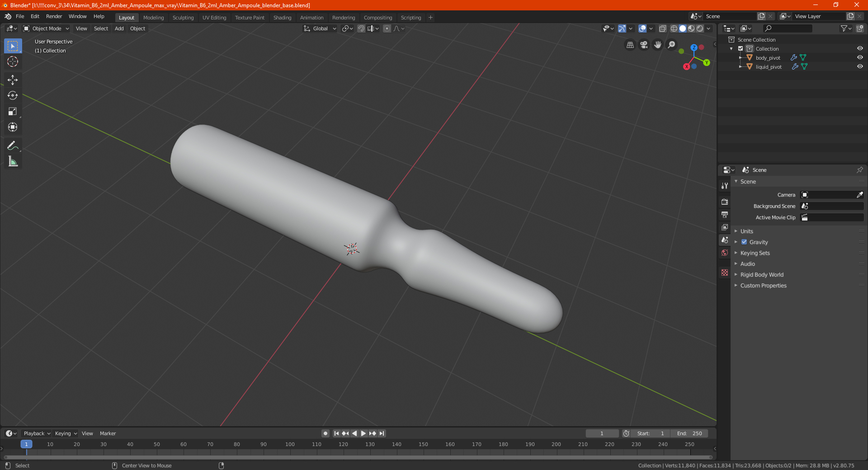The width and height of the screenshot is (868, 470).
Task: Toggle the Collection exclude checkbox
Action: 741,48
